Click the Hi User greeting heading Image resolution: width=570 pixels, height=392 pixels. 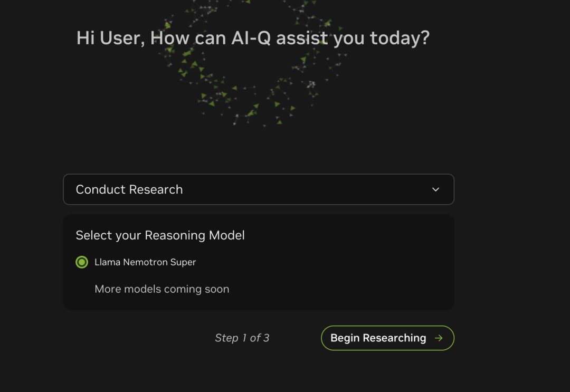253,38
